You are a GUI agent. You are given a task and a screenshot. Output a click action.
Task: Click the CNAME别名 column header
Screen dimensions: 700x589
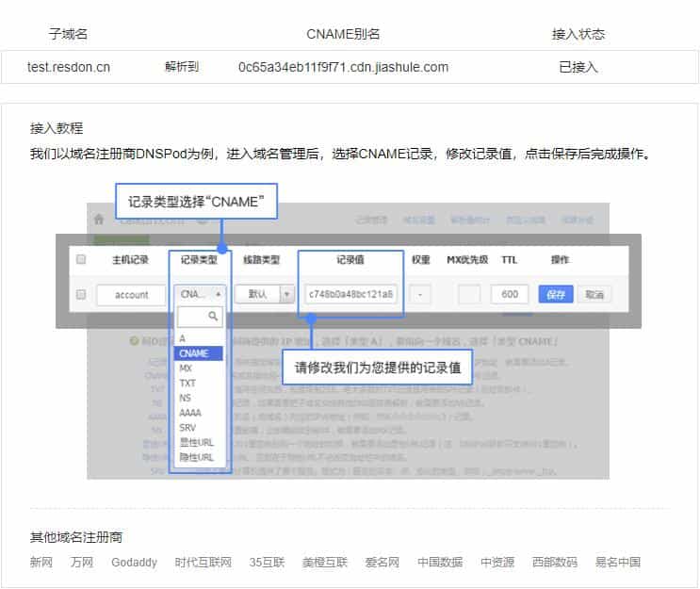(x=343, y=34)
